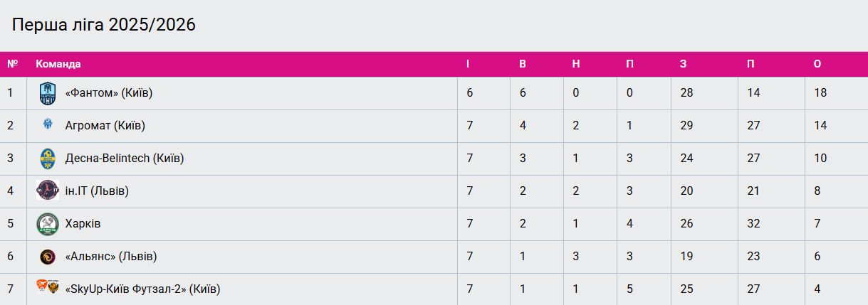Select the Харків team name
868x305 pixels.
pyautogui.click(x=83, y=224)
